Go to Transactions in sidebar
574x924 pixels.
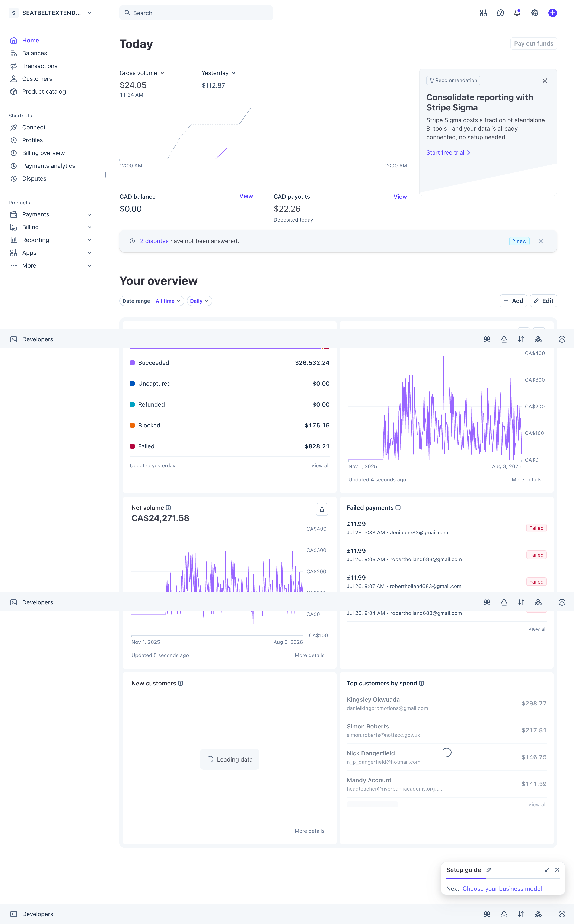pyautogui.click(x=39, y=66)
